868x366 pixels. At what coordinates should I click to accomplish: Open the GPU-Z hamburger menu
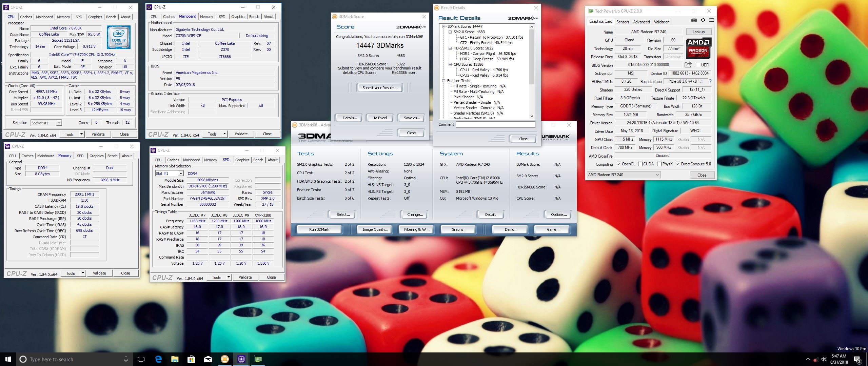(x=711, y=20)
